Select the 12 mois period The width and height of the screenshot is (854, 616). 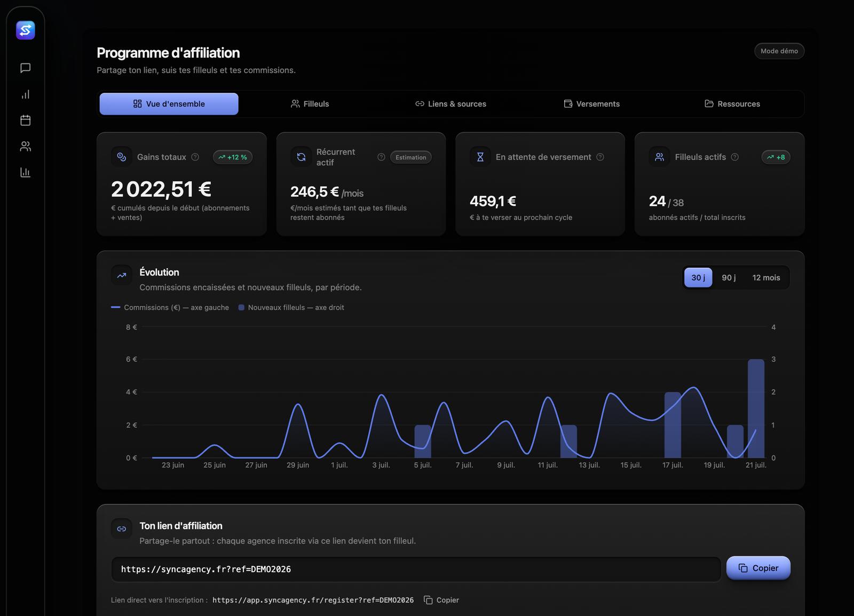pyautogui.click(x=766, y=277)
